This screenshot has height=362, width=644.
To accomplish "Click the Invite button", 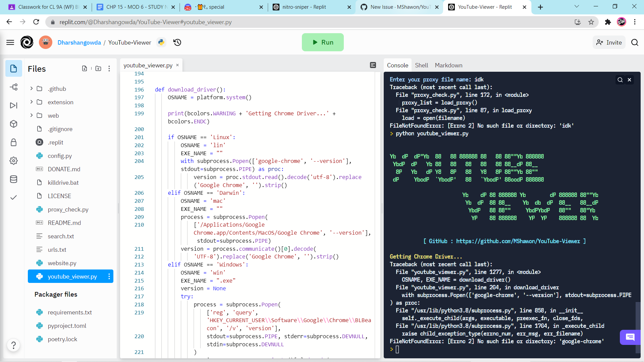I will tap(609, 42).
